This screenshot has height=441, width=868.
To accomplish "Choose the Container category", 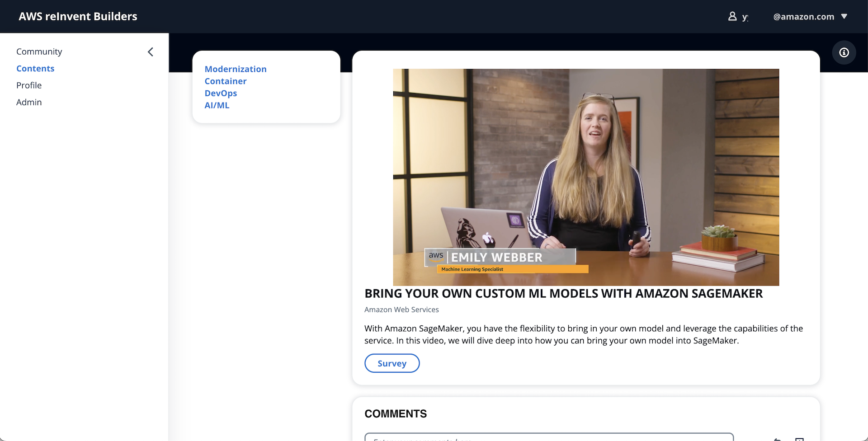I will click(x=226, y=81).
